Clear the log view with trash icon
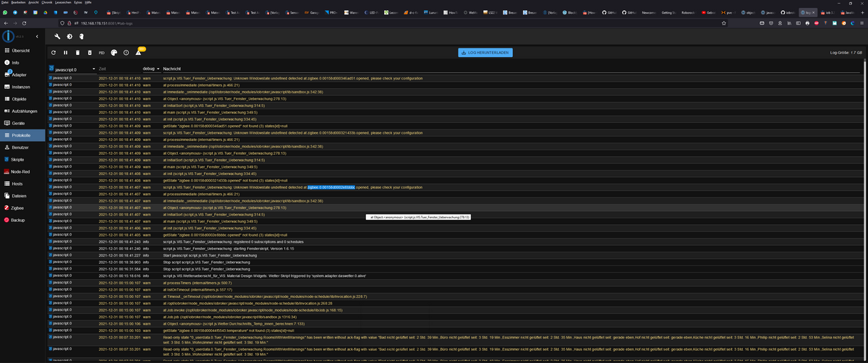This screenshot has width=868, height=363. (77, 53)
